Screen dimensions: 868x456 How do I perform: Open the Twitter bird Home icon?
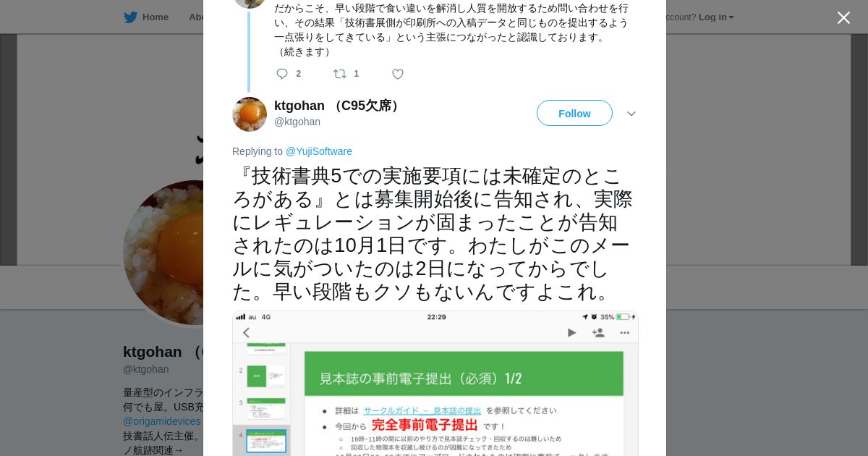130,17
